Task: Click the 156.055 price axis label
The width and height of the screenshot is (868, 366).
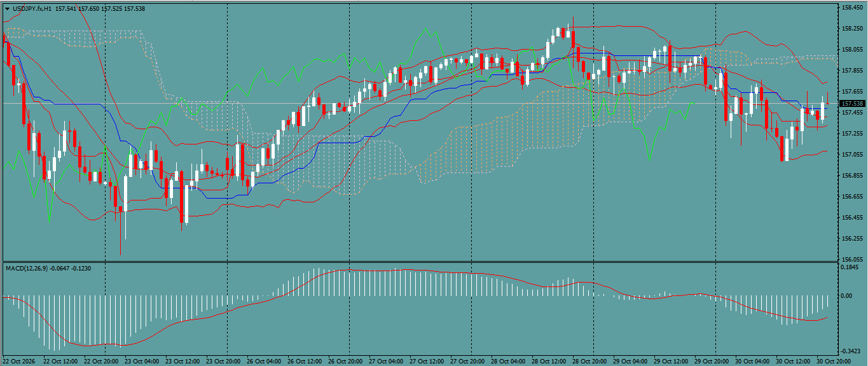Action: point(852,259)
